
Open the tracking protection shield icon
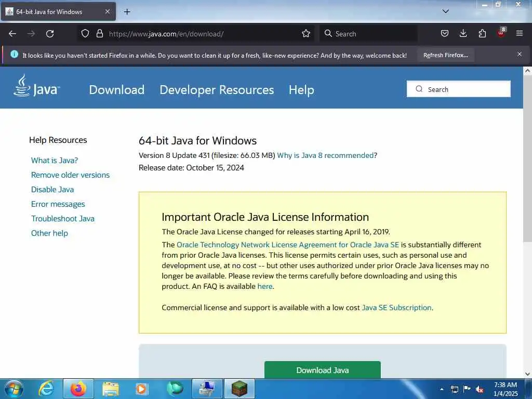pos(85,34)
